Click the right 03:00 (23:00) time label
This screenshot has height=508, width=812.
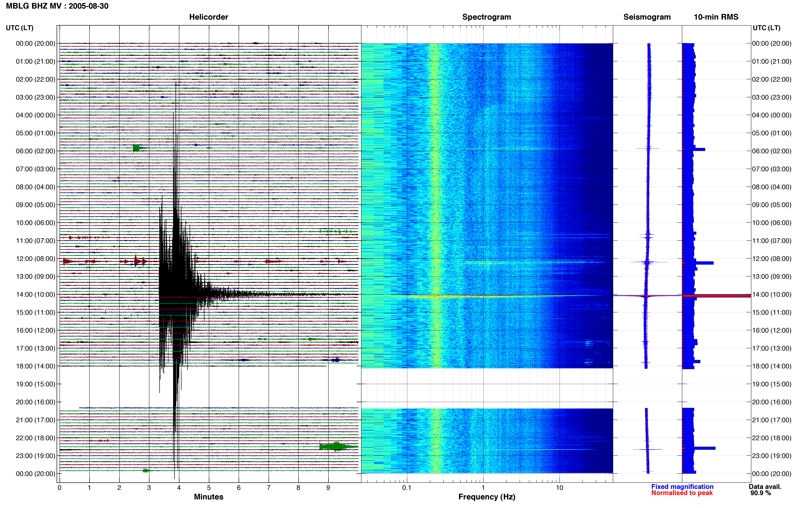(772, 97)
